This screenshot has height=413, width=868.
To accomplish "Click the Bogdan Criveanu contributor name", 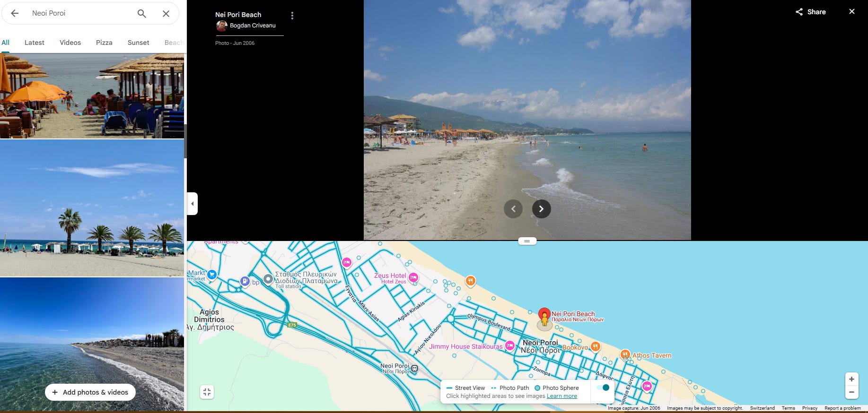I will [253, 26].
